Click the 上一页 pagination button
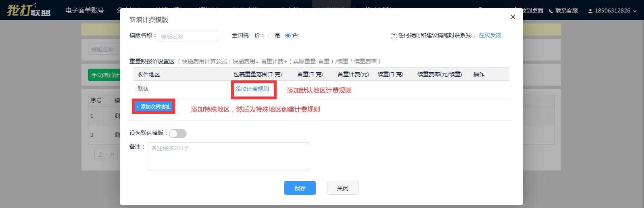Screen dimensions: 644x208 (x=106, y=154)
